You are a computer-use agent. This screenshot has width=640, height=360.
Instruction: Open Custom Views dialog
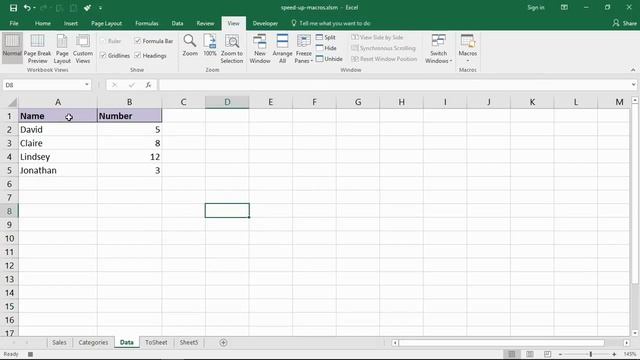[83, 48]
